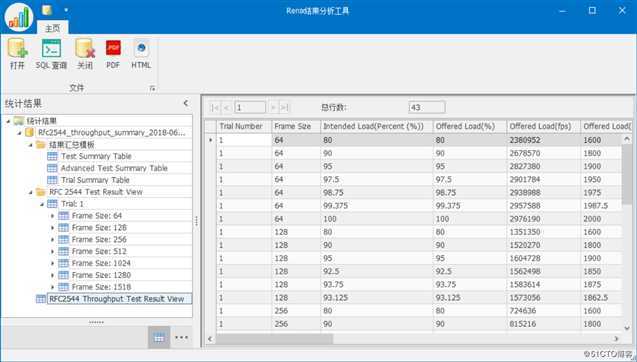
Task: Select cell with value 815216
Action: [544, 324]
